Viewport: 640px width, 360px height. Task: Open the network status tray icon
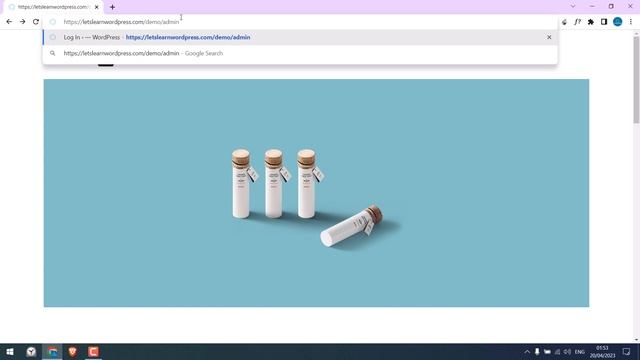click(x=557, y=351)
